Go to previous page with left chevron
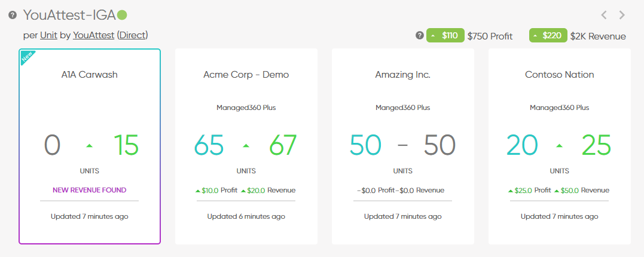 point(604,15)
